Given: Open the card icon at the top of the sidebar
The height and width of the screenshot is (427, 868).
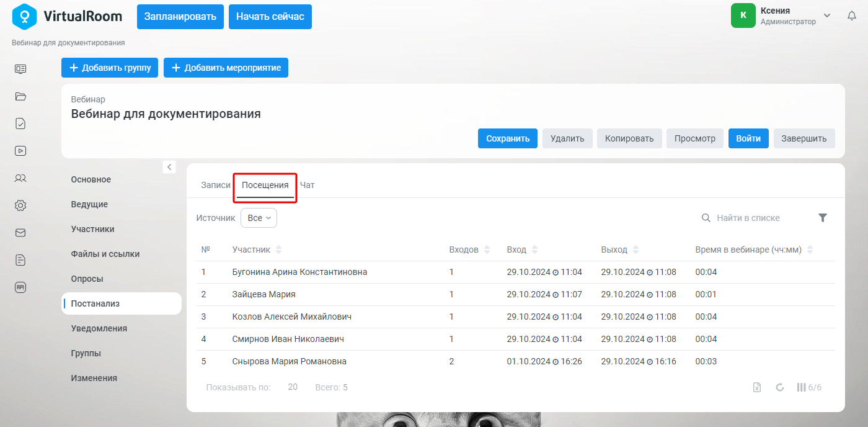Looking at the screenshot, I should pos(20,69).
